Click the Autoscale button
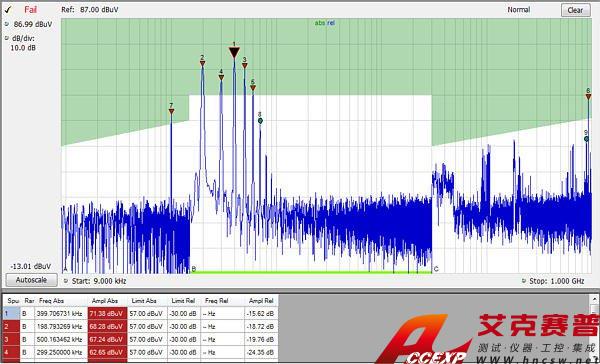Image resolution: width=600 pixels, height=364 pixels. (x=31, y=280)
